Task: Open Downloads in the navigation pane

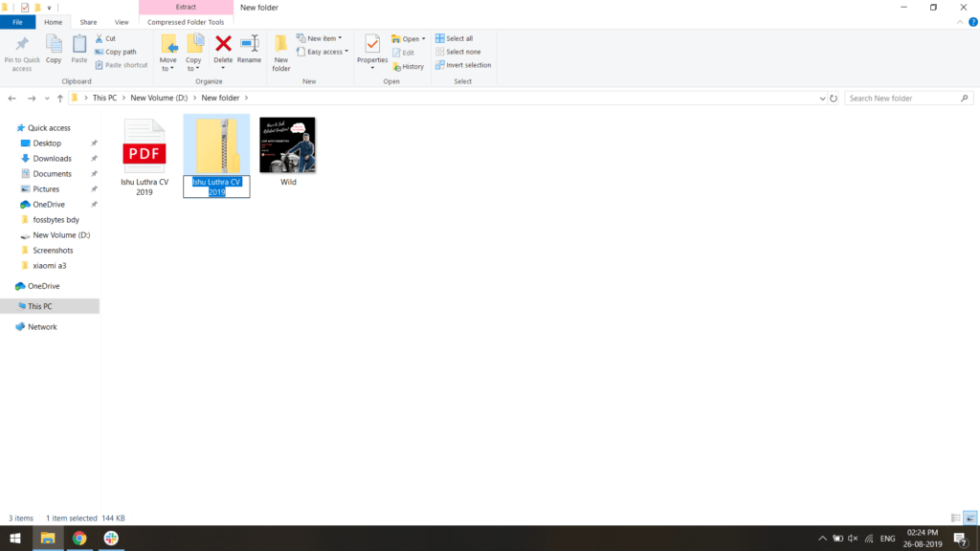Action: (x=52, y=159)
